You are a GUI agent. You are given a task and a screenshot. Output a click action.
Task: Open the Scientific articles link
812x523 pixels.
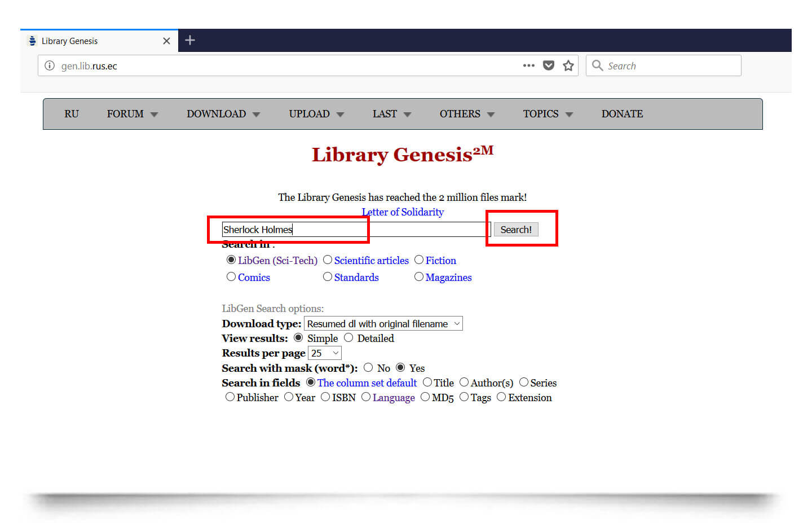372,261
